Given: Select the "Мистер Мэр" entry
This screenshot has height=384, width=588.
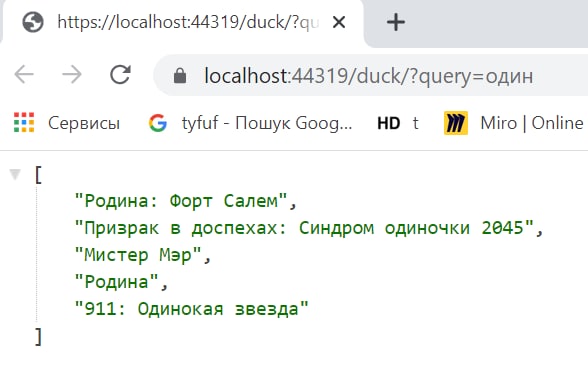Looking at the screenshot, I should 138,255.
